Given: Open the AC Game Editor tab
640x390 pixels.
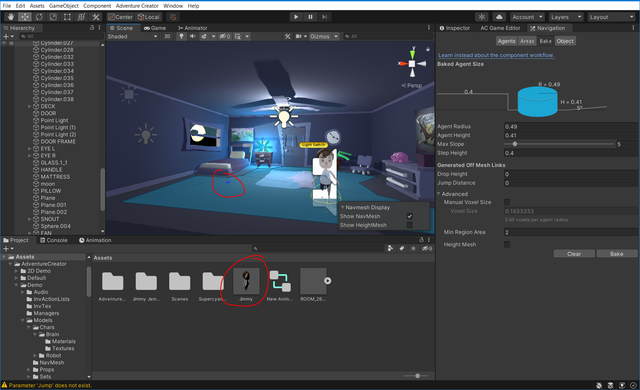Looking at the screenshot, I should pos(500,28).
